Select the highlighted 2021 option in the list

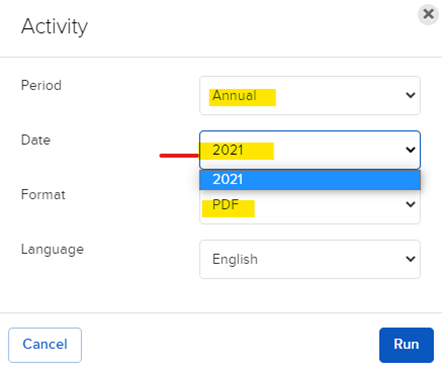click(x=310, y=180)
